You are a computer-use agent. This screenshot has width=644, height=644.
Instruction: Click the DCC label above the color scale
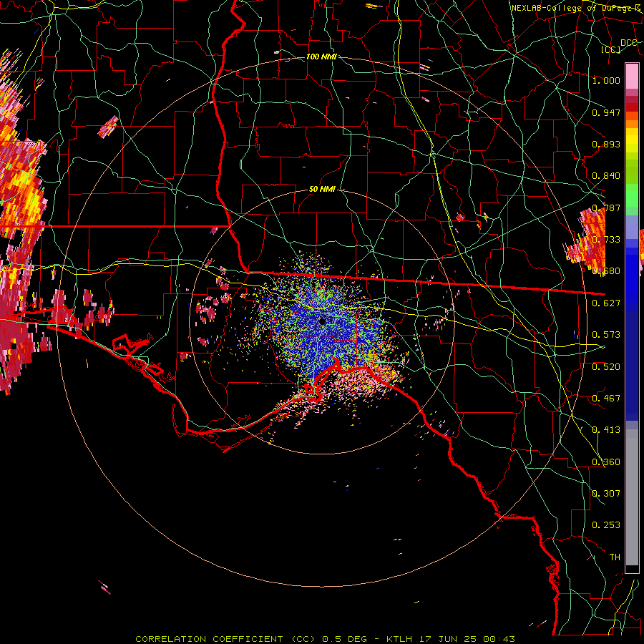tap(629, 43)
